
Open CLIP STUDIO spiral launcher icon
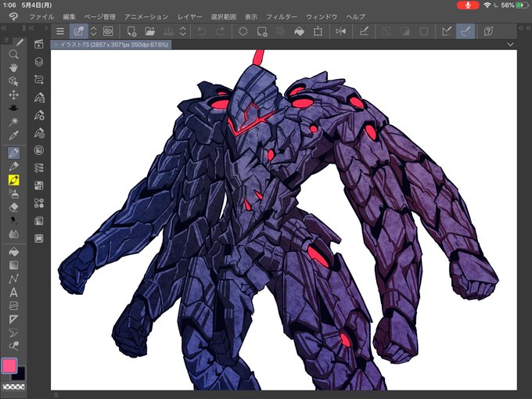point(108,31)
